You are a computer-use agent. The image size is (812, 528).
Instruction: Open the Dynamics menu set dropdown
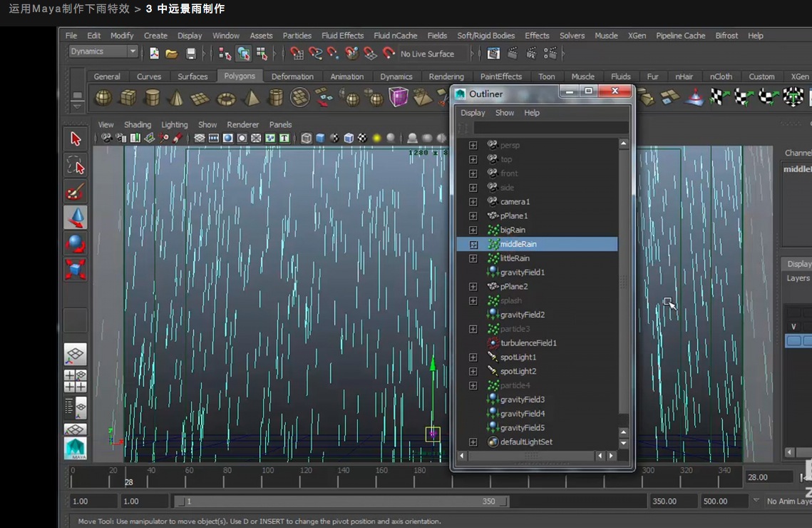[x=103, y=51]
